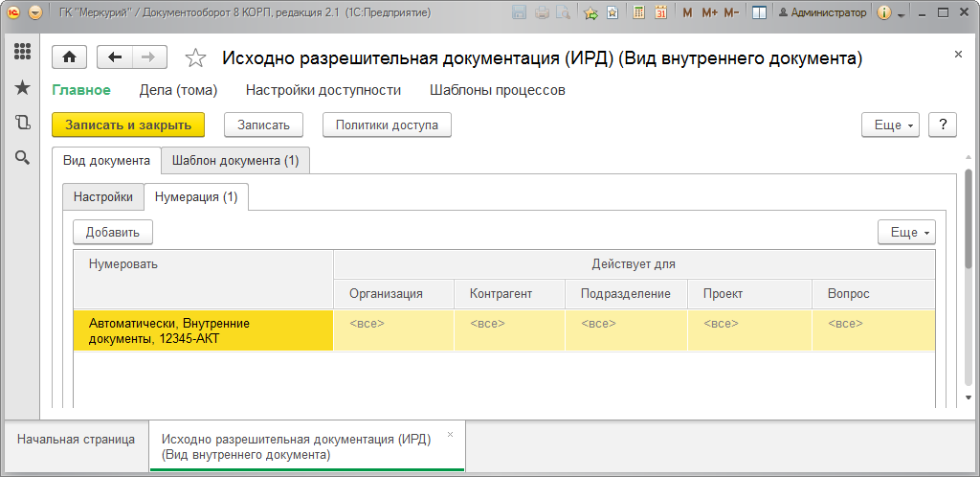Expand the top Еще dropdown menu
This screenshot has height=477, width=980.
coord(891,125)
